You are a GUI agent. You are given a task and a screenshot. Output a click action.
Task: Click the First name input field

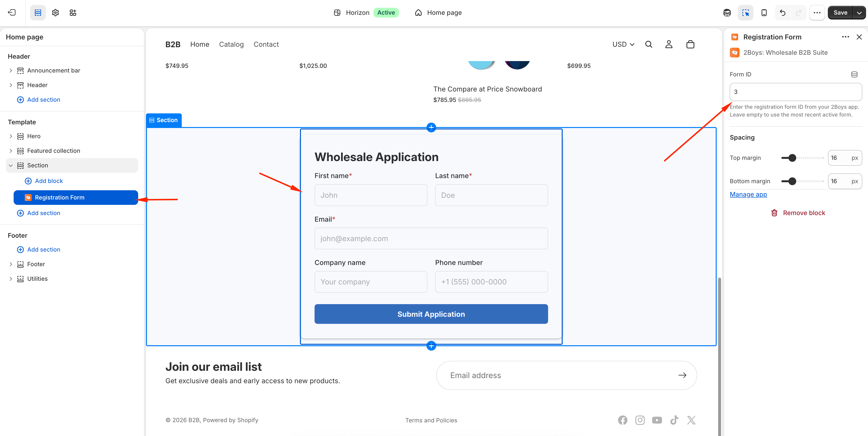(371, 195)
